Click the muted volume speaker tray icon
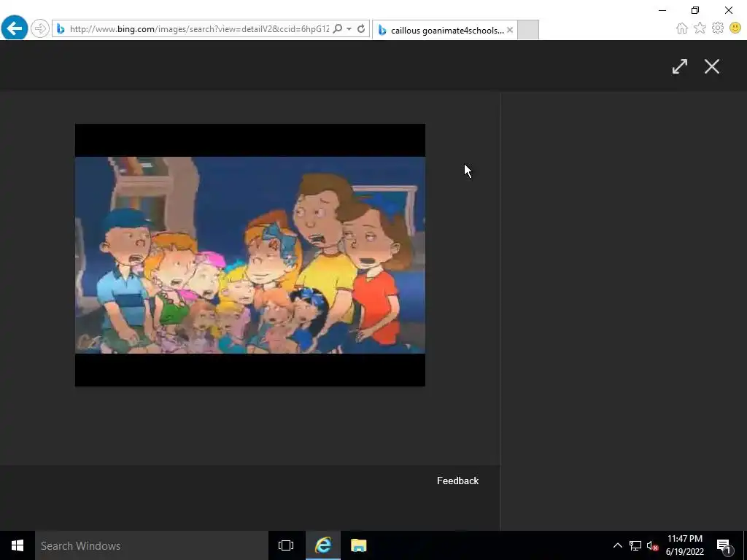The width and height of the screenshot is (747, 560). [652, 545]
